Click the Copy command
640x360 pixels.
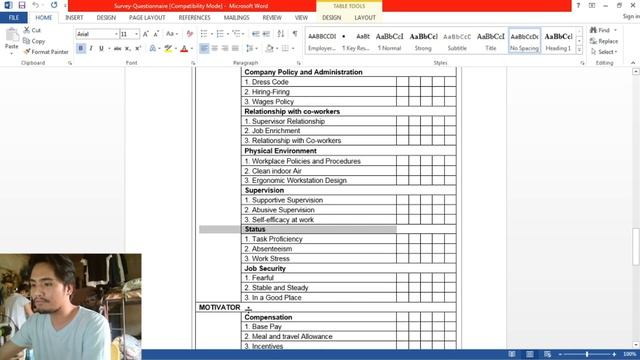coord(34,41)
